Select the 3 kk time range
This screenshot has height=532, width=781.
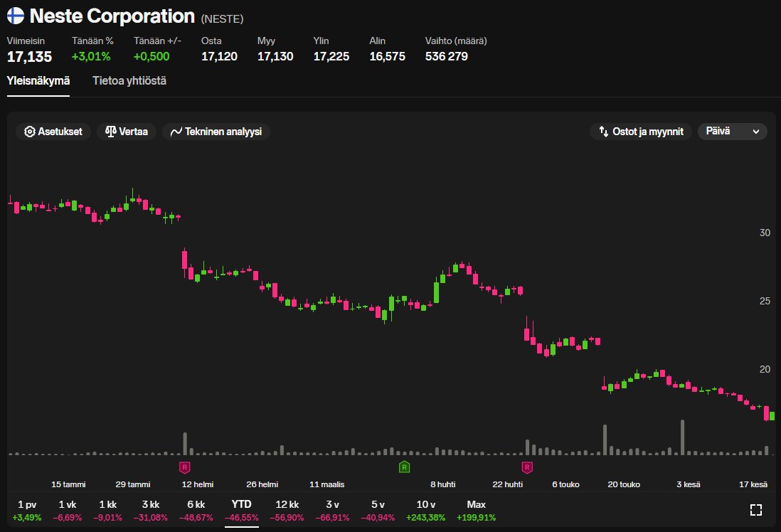tap(150, 511)
